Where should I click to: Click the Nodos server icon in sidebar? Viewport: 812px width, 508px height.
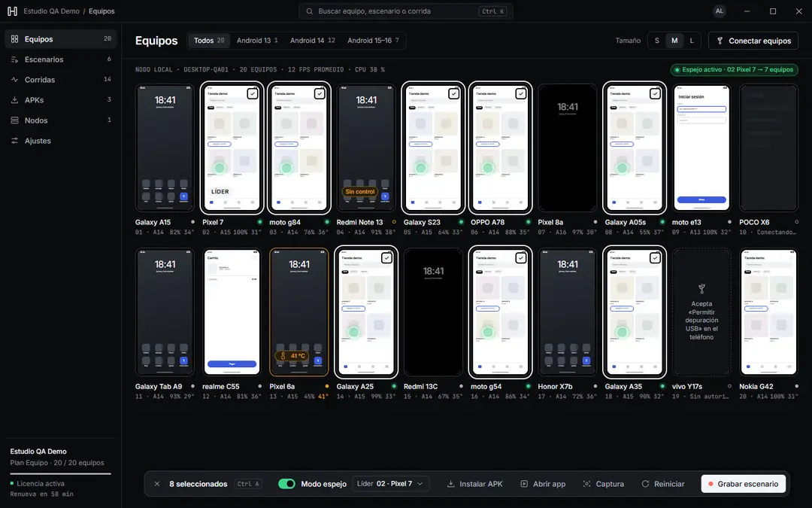[14, 120]
